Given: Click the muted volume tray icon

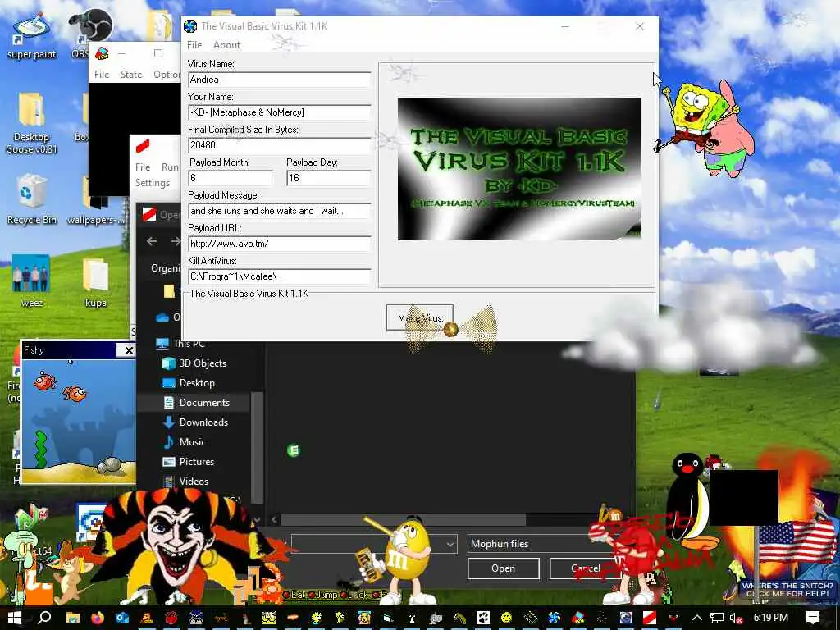Looking at the screenshot, I should click(737, 618).
